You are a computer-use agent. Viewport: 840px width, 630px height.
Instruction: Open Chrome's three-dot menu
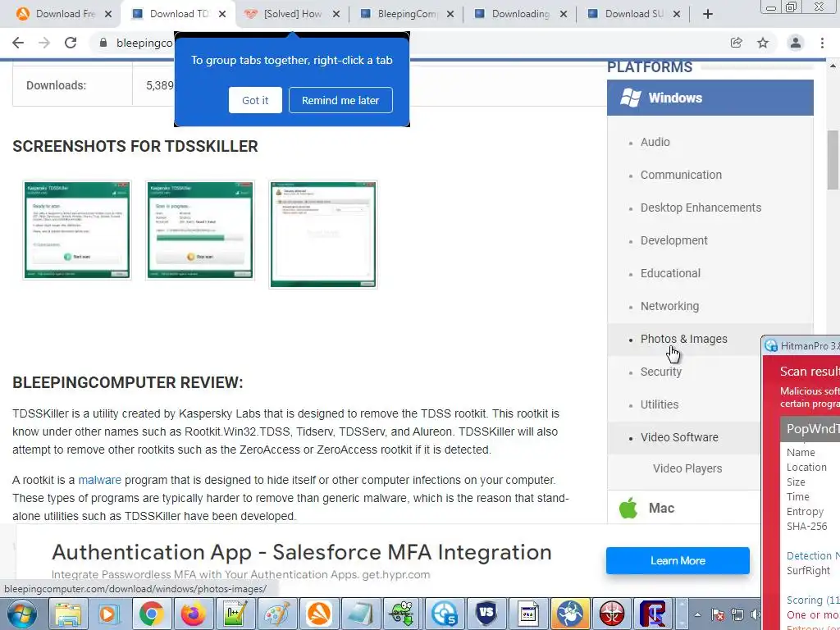(x=822, y=43)
